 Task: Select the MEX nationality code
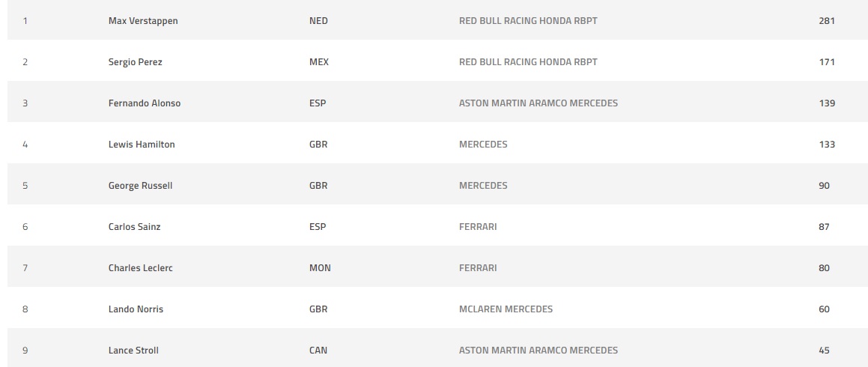(319, 62)
